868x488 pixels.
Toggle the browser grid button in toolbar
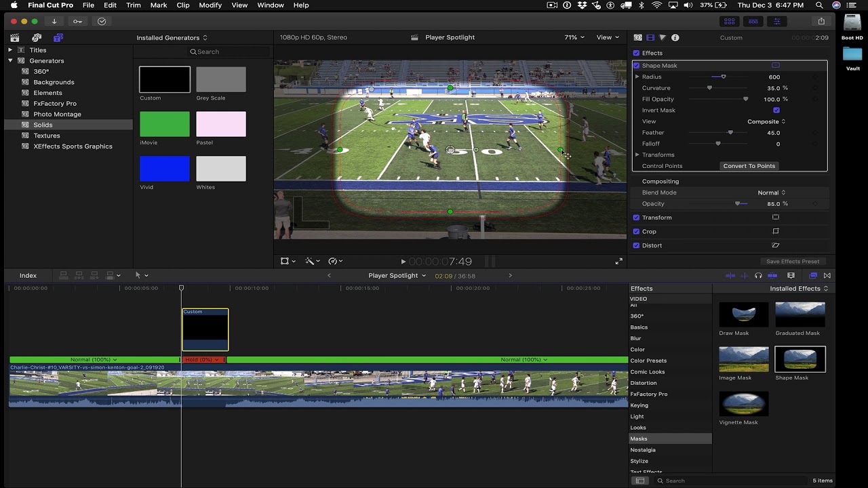point(730,22)
